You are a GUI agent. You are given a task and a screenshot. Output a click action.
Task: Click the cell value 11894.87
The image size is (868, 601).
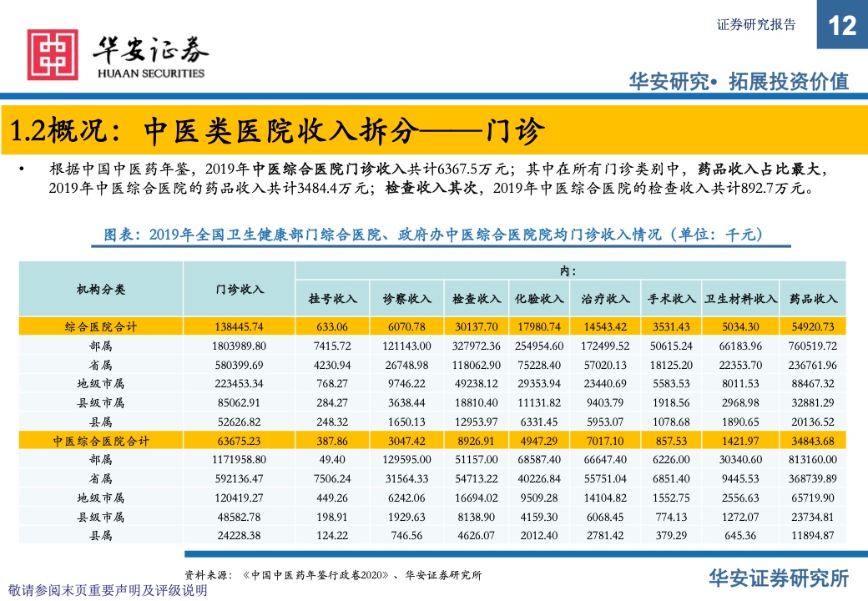(x=813, y=536)
